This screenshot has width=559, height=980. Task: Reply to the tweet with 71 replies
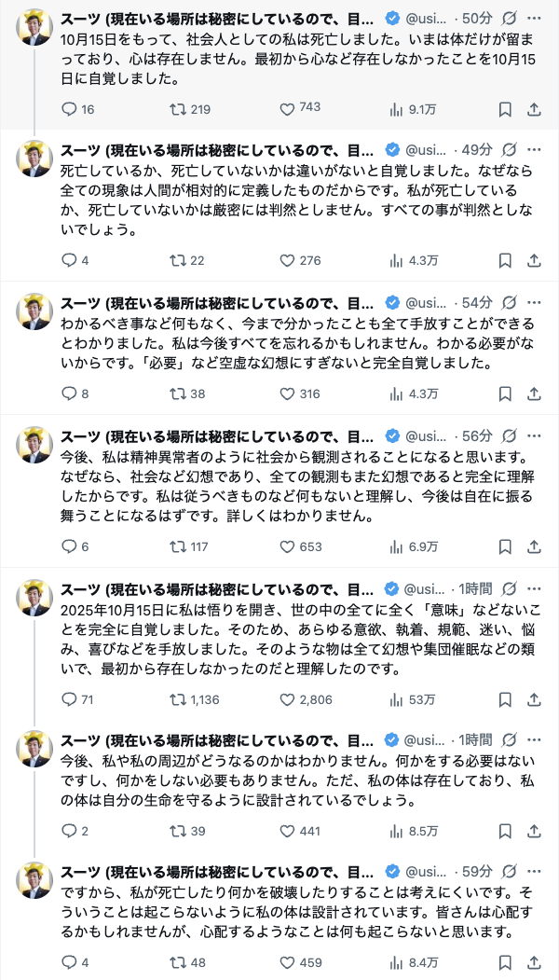point(68,699)
